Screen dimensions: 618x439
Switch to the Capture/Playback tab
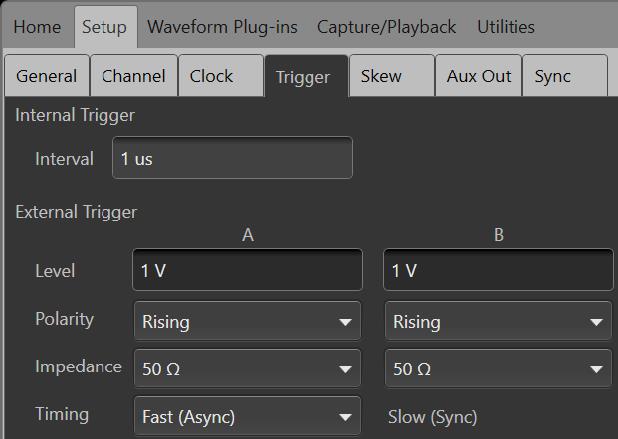pos(386,27)
